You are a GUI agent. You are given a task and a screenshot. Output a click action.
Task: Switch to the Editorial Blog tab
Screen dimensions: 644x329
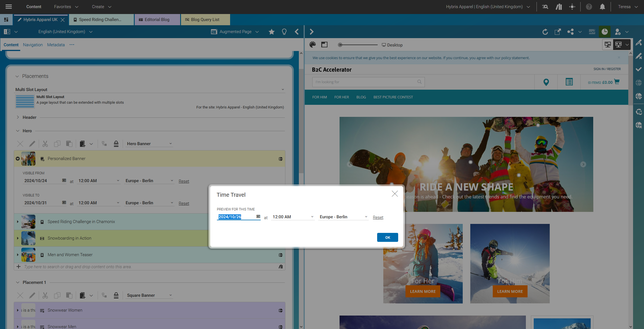point(157,20)
